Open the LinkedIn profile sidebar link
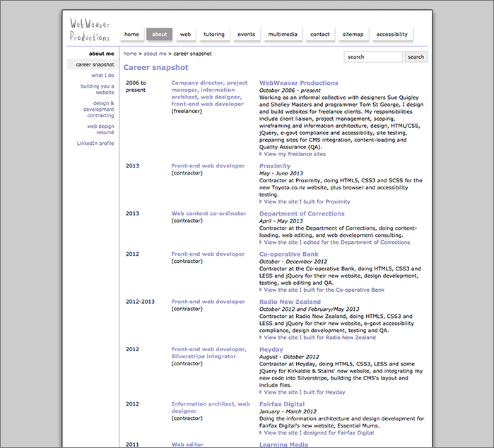The width and height of the screenshot is (494, 448). 95,143
